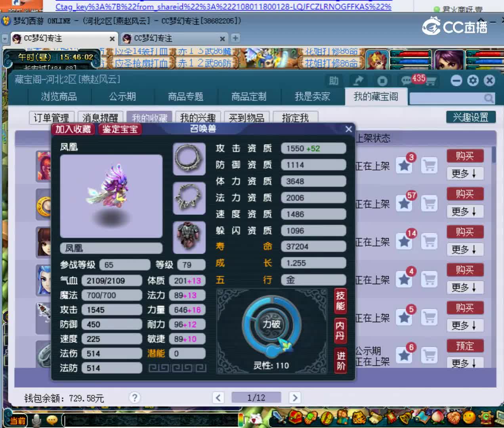504x428 pixels.
Task: Expand 更多 in the row with 4 favorites
Action: [x=465, y=287]
